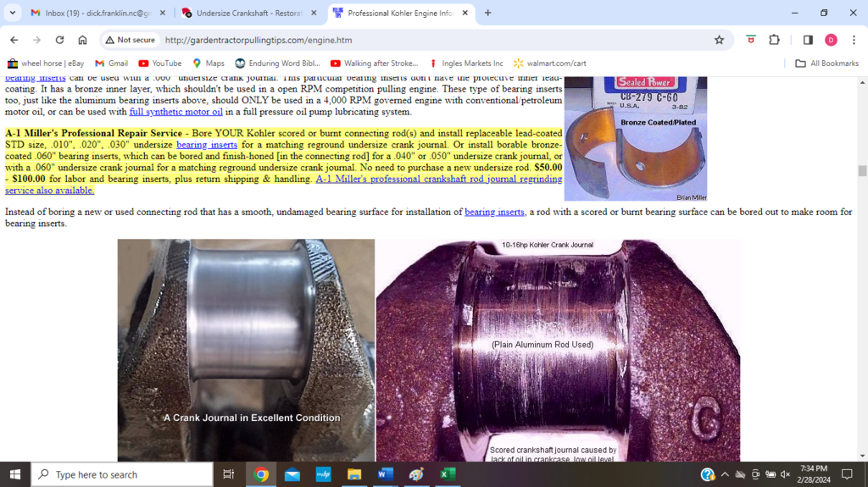The height and width of the screenshot is (487, 868).
Task: Open the Extensions puzzle menu
Action: pyautogui.click(x=774, y=40)
